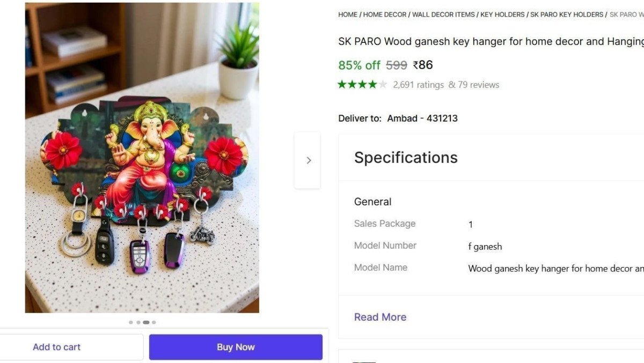Click the first green star in rating
Viewport: 644px width, 363px height.
click(342, 84)
